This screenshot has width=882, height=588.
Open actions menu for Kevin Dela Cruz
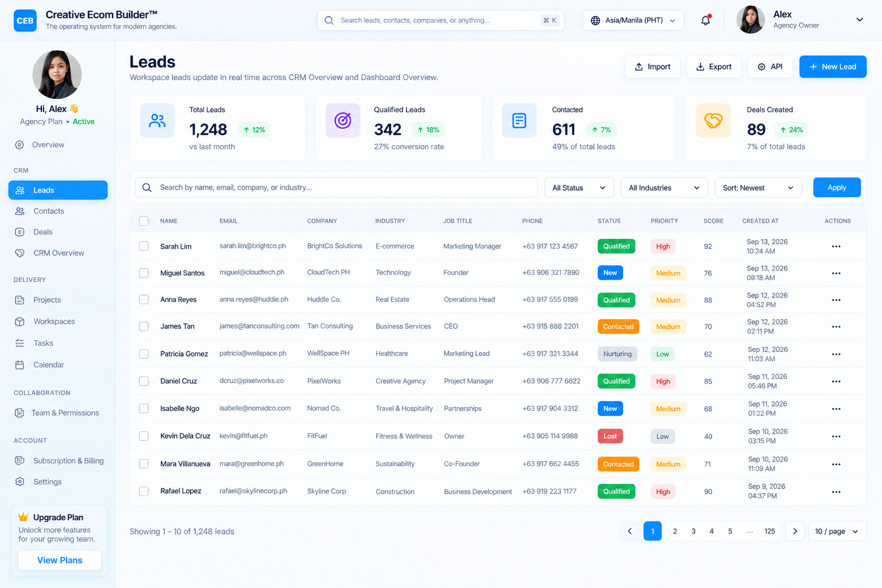pyautogui.click(x=836, y=436)
